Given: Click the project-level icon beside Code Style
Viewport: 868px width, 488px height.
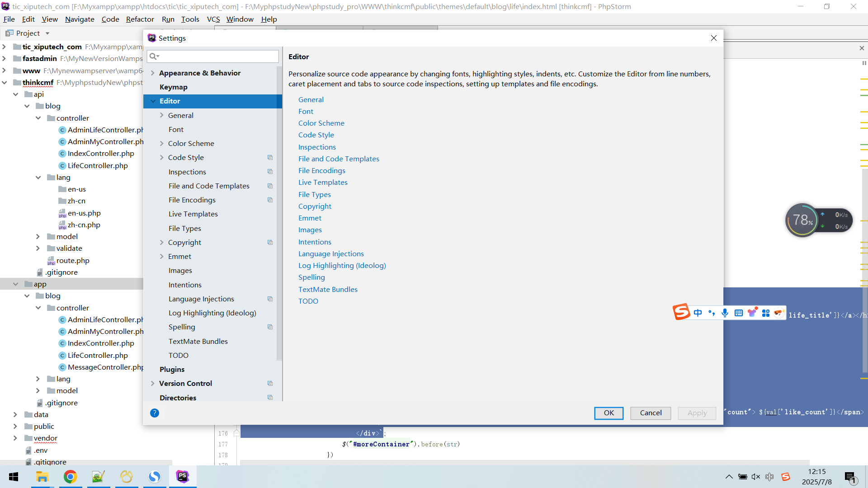Looking at the screenshot, I should point(270,158).
